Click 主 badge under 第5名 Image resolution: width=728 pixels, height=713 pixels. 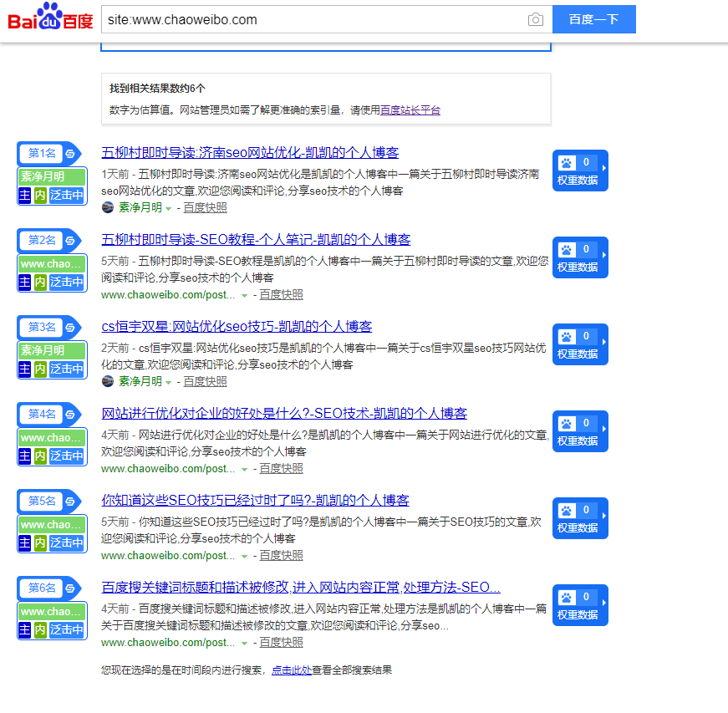pyautogui.click(x=24, y=542)
